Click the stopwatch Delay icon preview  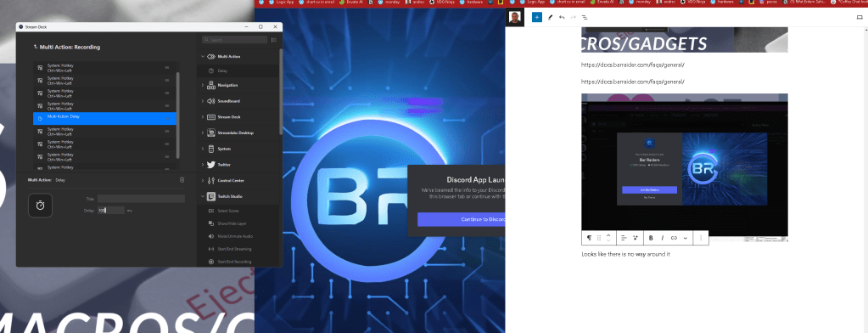click(x=41, y=205)
